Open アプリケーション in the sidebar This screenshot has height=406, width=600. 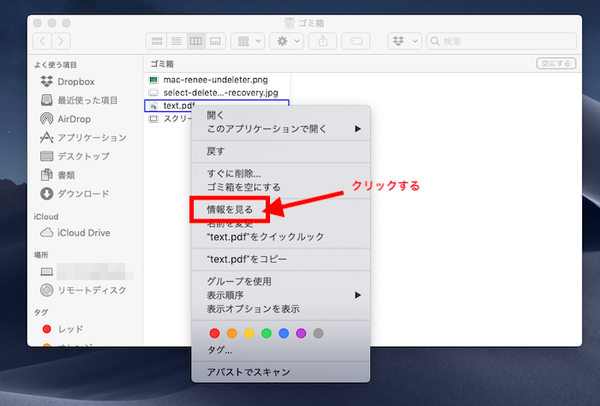pos(83,137)
